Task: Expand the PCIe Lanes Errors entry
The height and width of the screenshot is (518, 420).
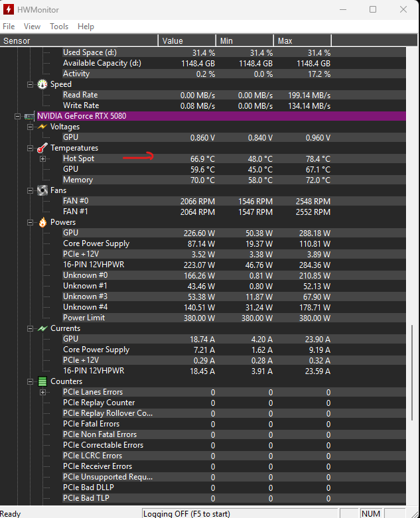Action: click(42, 392)
